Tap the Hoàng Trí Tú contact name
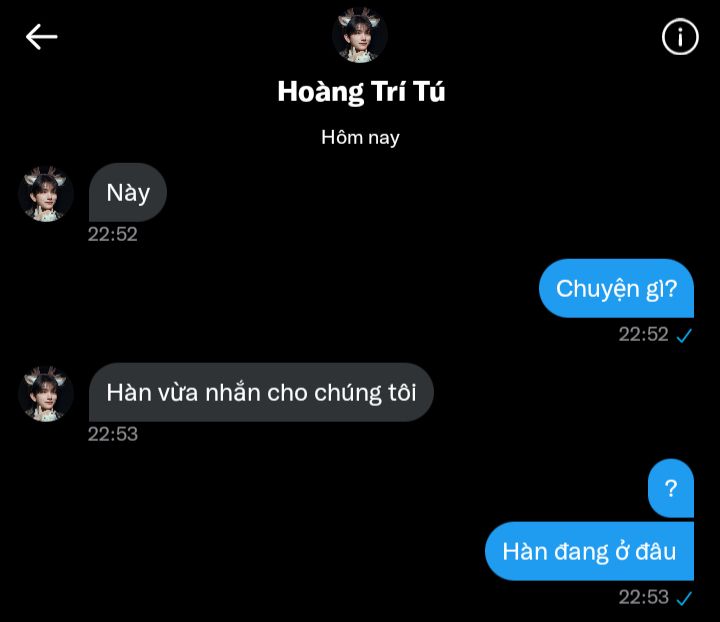This screenshot has height=622, width=720. (361, 91)
